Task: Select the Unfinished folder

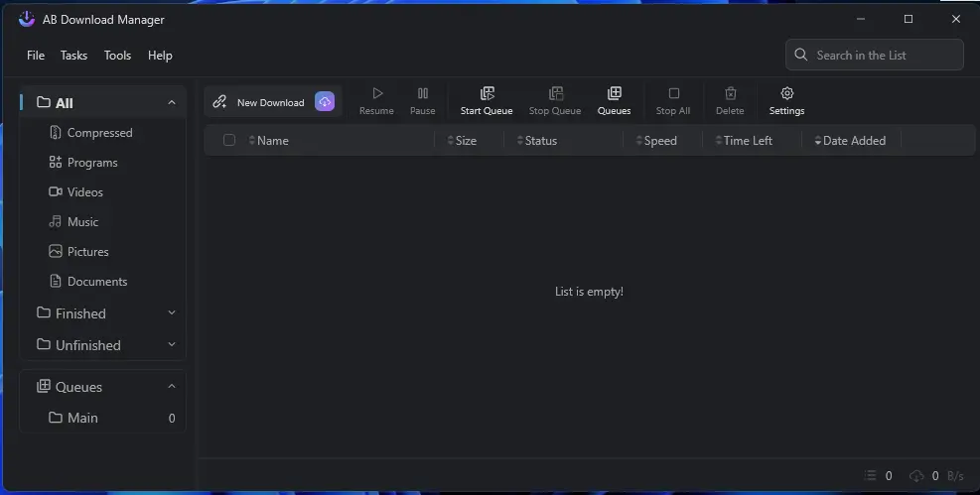Action: tap(103, 345)
